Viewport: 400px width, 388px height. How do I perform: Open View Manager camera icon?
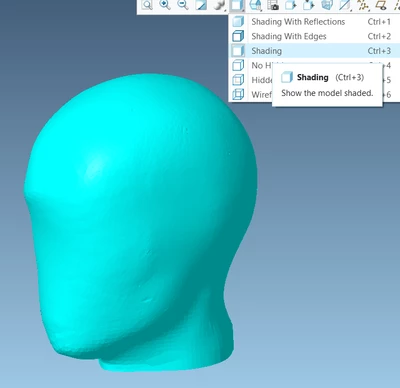pyautogui.click(x=273, y=5)
